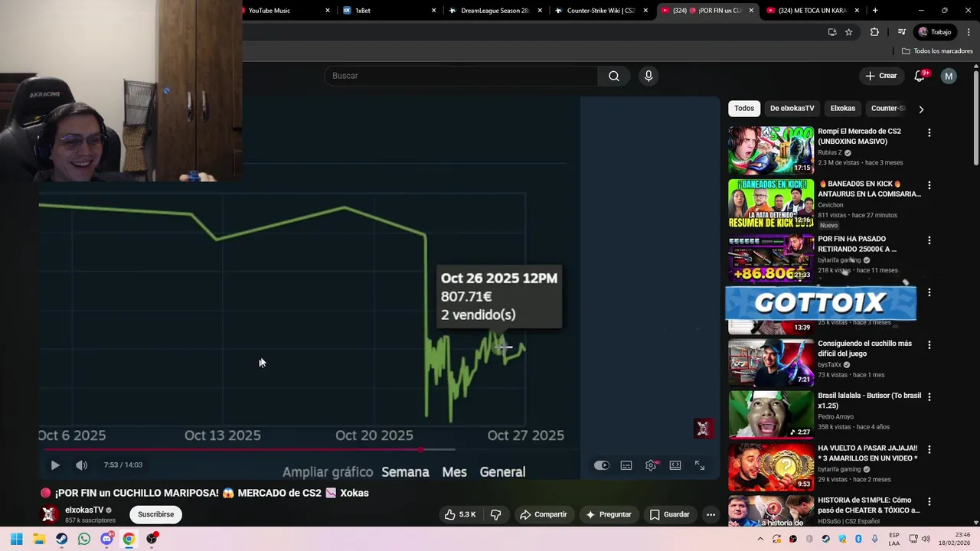Open Todos los marcadores folder
This screenshot has width=980, height=551.
937,51
